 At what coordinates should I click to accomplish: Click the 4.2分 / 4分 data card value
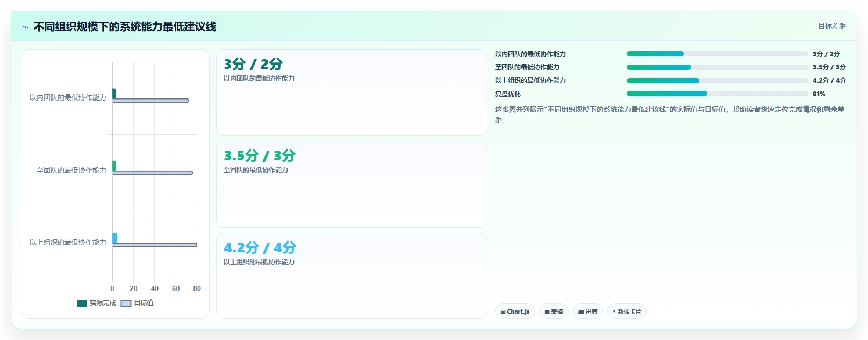(x=260, y=248)
